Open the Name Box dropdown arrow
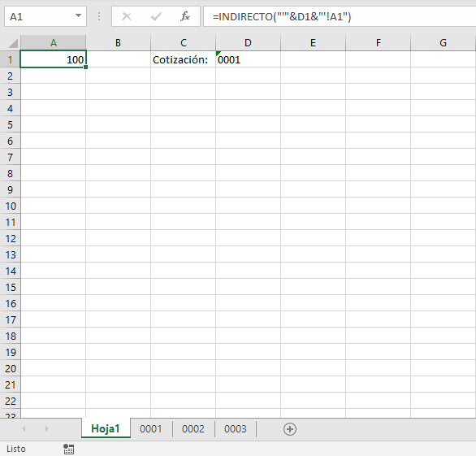This screenshot has width=476, height=456. coord(78,15)
